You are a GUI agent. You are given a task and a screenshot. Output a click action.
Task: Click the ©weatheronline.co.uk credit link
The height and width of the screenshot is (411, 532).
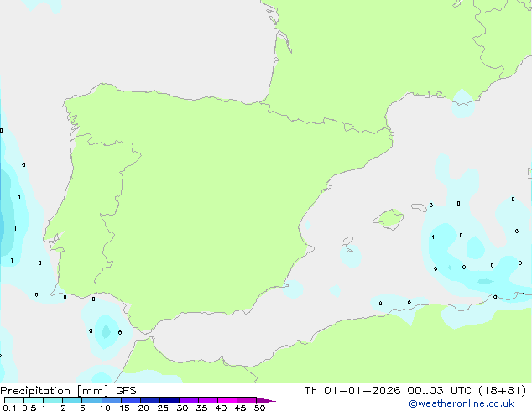coord(461,403)
